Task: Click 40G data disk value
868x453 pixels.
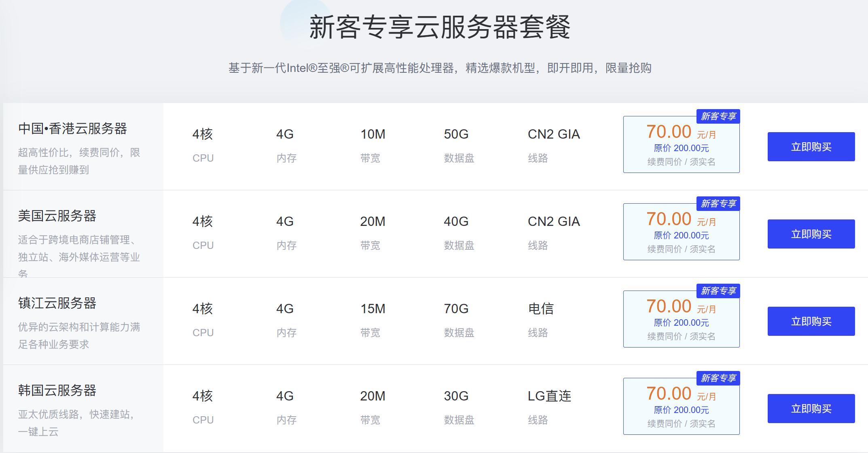Action: pyautogui.click(x=456, y=221)
